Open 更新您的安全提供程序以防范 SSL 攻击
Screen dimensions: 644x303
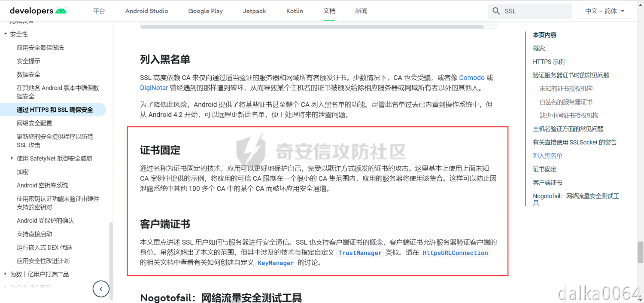pyautogui.click(x=55, y=141)
